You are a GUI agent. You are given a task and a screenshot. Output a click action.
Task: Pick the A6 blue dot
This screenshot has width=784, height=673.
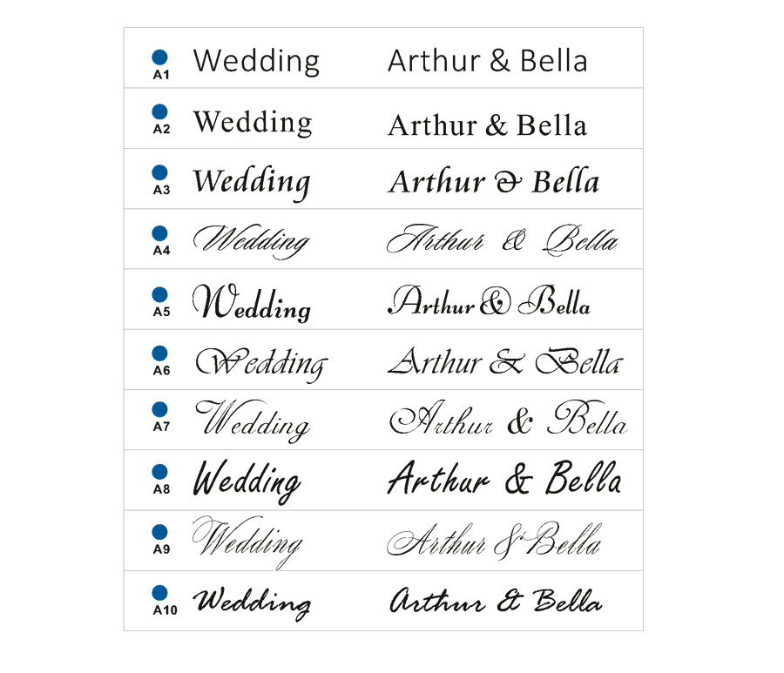(x=159, y=353)
